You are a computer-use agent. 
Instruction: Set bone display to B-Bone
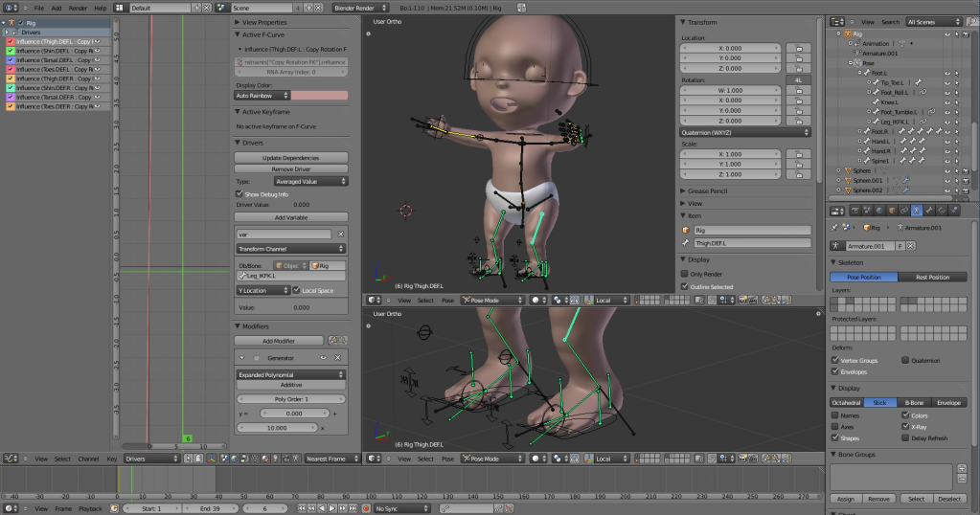pos(914,403)
